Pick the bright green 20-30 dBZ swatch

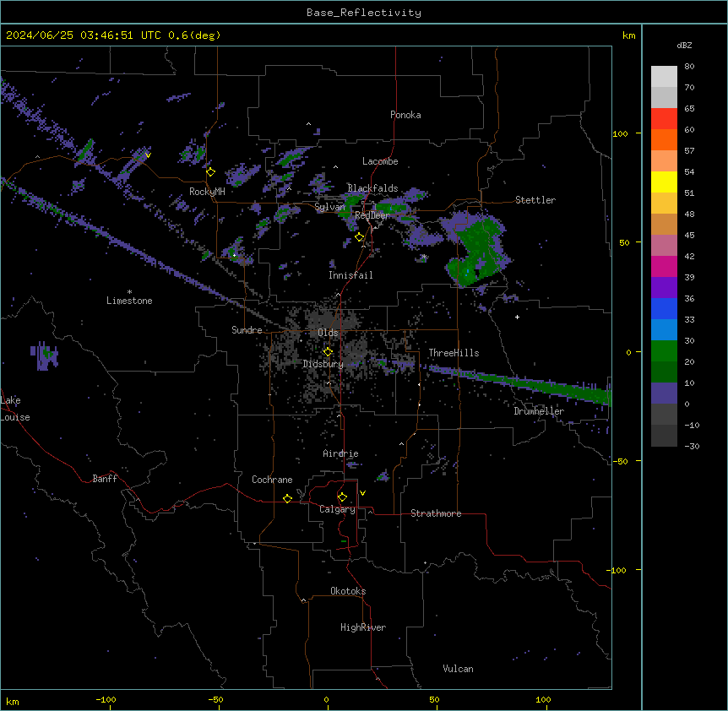[664, 351]
